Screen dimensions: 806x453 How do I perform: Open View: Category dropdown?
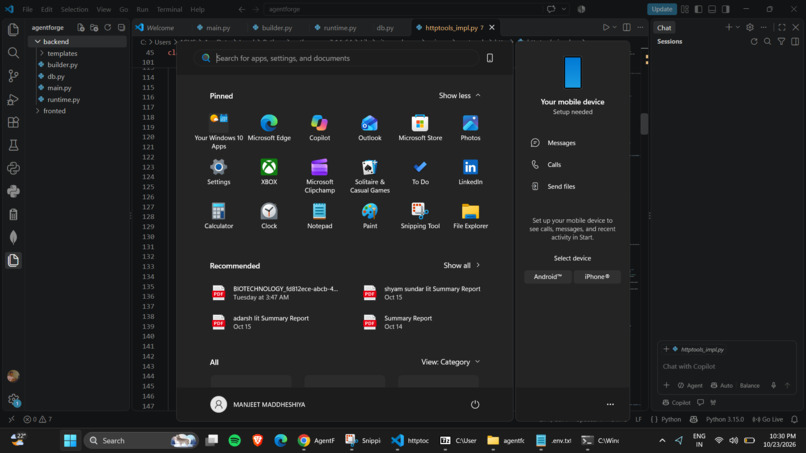pyautogui.click(x=450, y=362)
